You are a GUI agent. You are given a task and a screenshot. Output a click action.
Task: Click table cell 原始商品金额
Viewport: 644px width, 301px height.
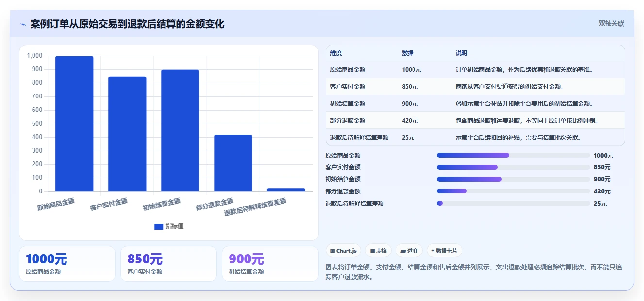[x=347, y=70]
